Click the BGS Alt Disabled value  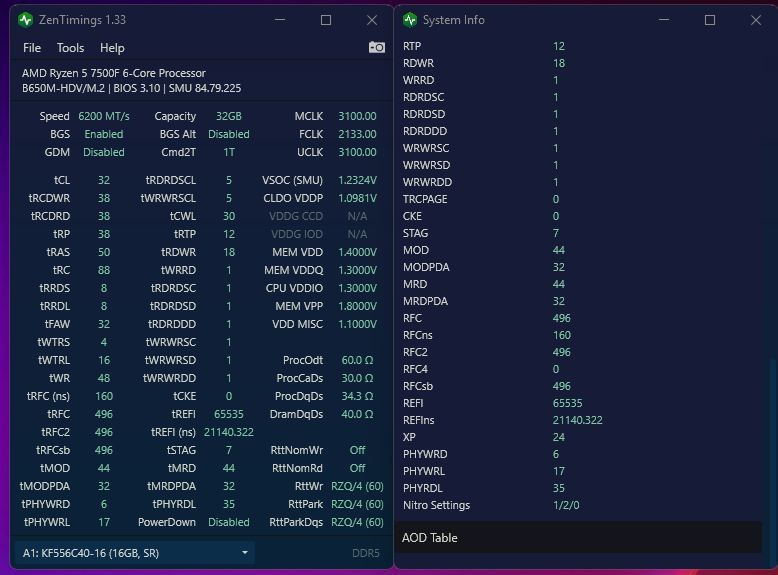[229, 134]
